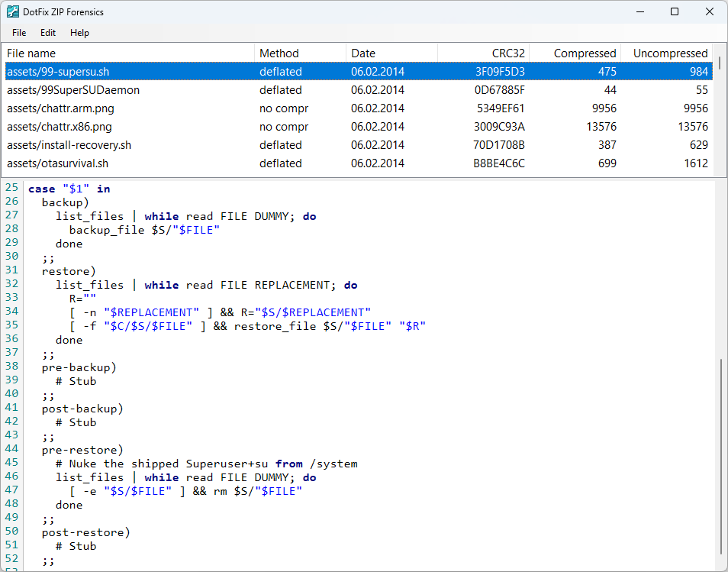Sort list by Uncompressed column header

666,53
